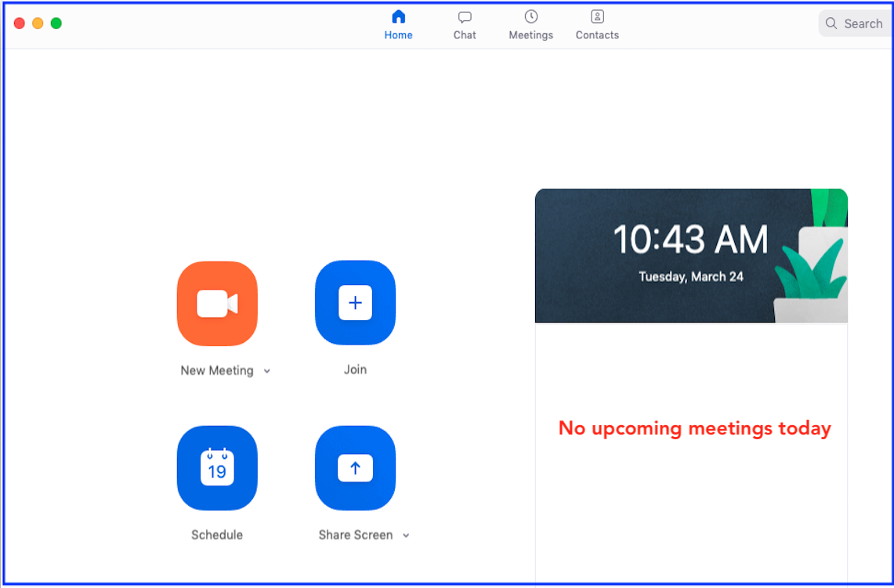This screenshot has height=588, width=894.
Task: Switch to the Meetings tab label
Action: click(530, 35)
